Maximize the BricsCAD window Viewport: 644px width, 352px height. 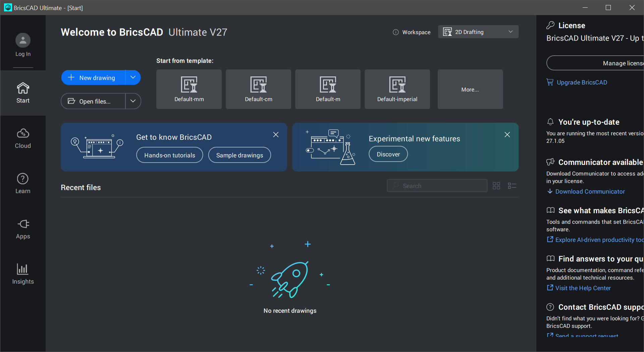click(608, 7)
